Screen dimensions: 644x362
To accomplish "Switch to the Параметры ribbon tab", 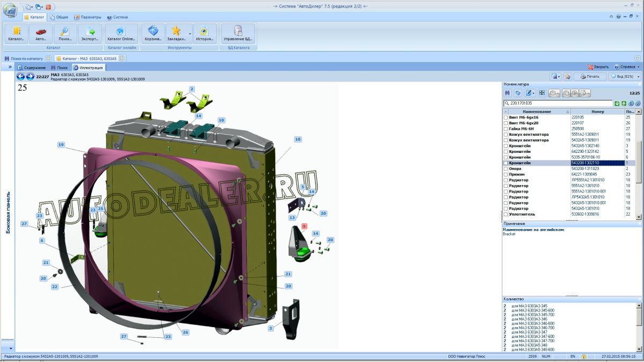I will pyautogui.click(x=87, y=17).
